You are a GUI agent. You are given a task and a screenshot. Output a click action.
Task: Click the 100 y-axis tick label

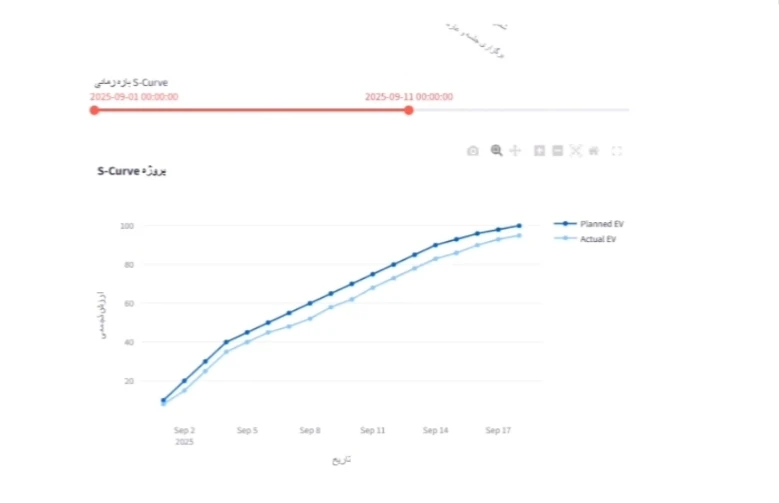[x=127, y=226]
